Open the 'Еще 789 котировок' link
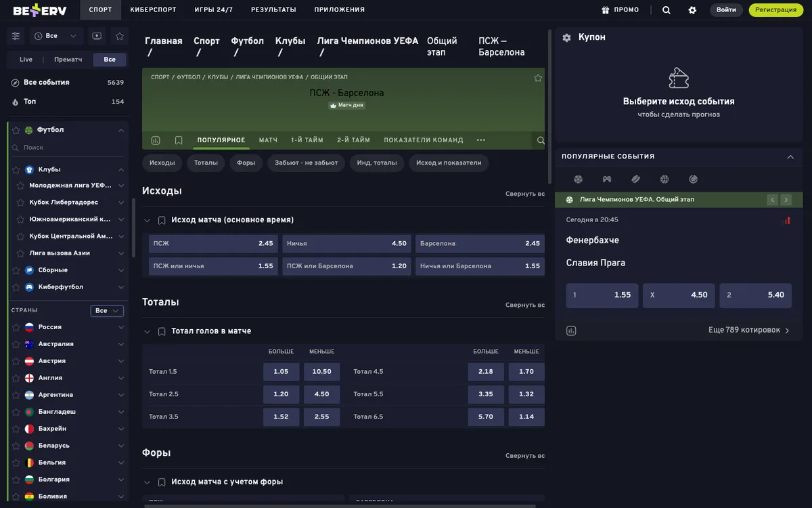Image resolution: width=812 pixels, height=508 pixels. pyautogui.click(x=749, y=331)
